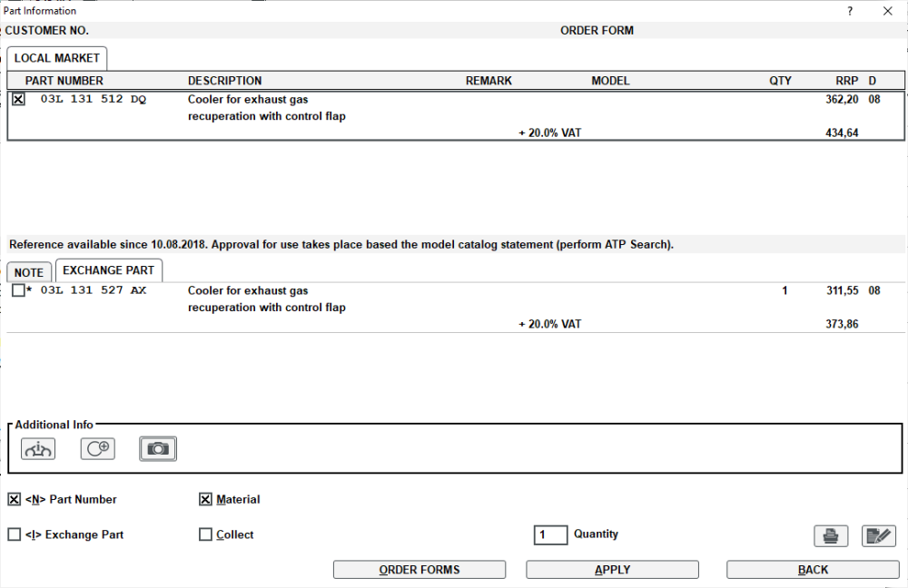This screenshot has height=588, width=908.
Task: Open the vehicle dashboard info icon
Action: point(38,449)
